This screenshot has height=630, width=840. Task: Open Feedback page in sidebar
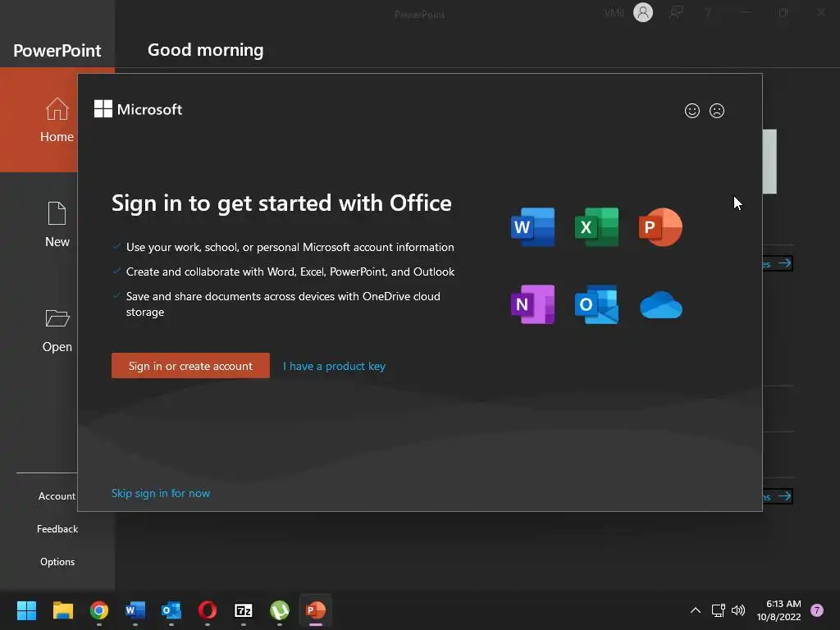pyautogui.click(x=57, y=529)
